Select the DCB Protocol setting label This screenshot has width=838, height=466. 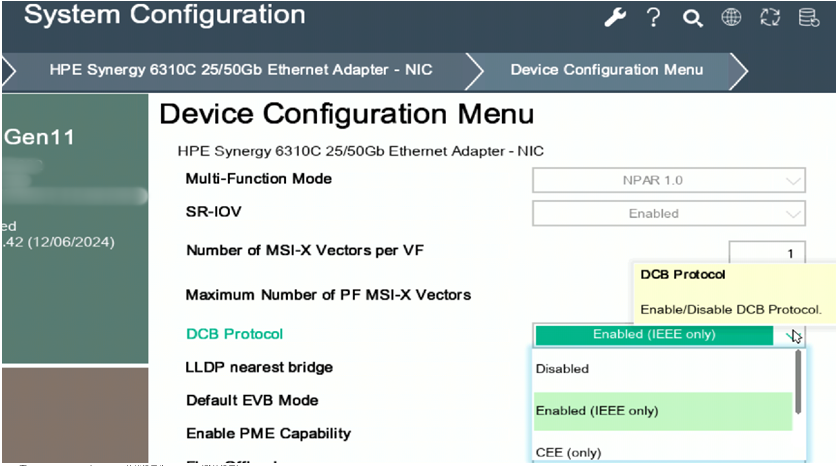pos(234,334)
